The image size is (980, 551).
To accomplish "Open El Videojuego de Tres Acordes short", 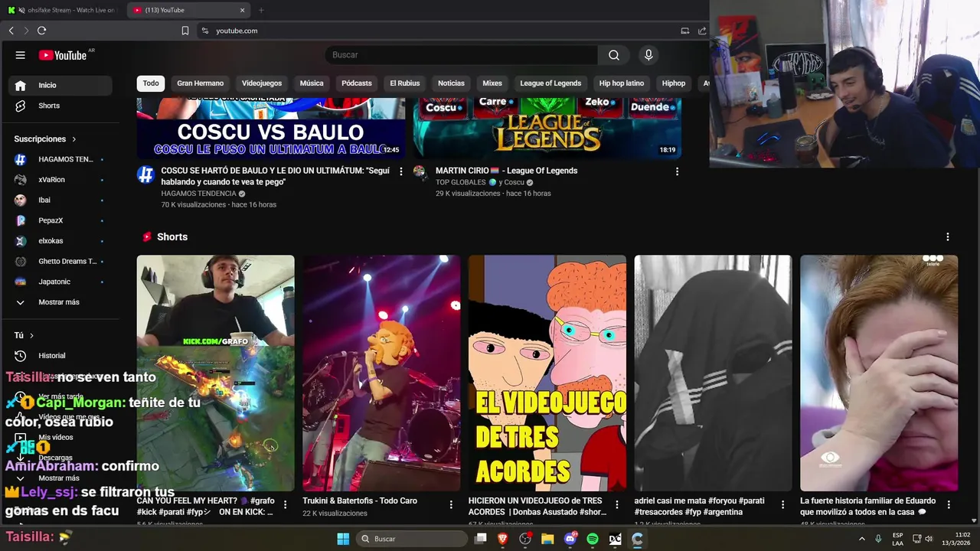I will point(547,373).
